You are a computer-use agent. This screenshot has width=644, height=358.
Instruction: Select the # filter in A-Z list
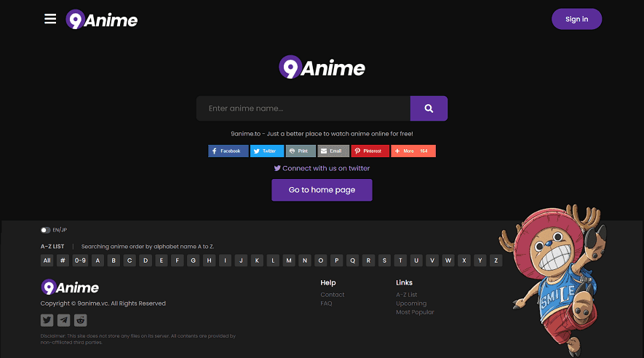coord(63,260)
